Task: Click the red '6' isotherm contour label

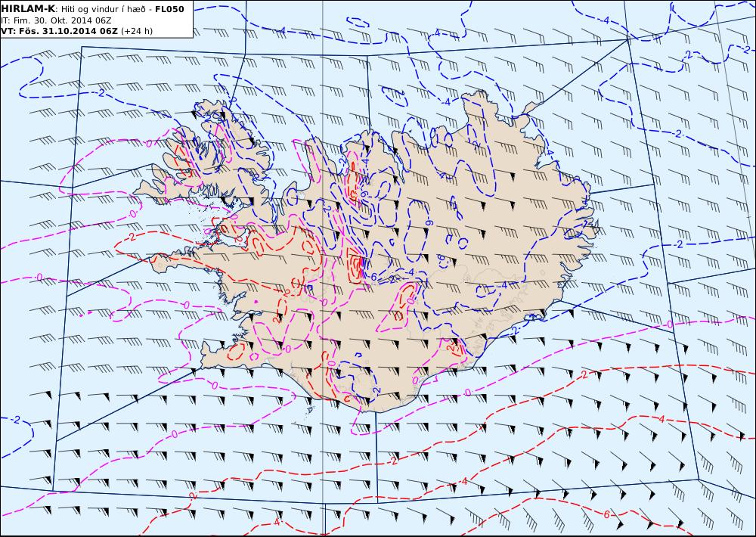Action: pyautogui.click(x=606, y=515)
